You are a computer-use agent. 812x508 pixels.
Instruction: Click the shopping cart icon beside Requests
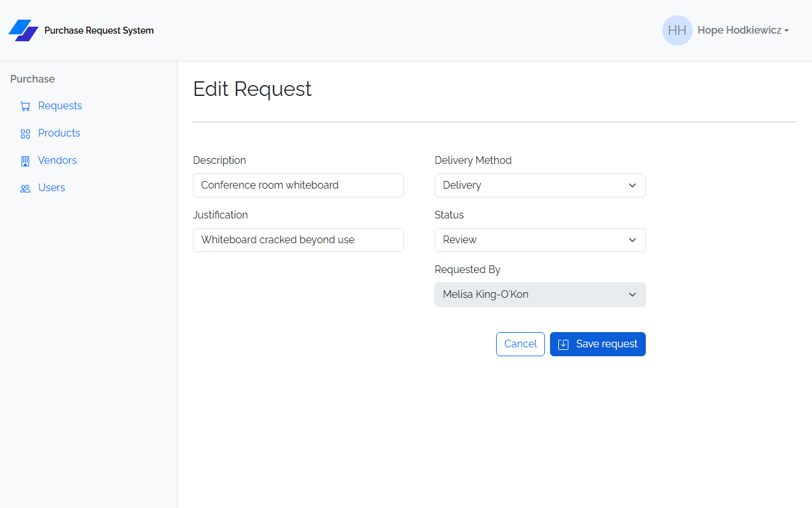pyautogui.click(x=25, y=107)
